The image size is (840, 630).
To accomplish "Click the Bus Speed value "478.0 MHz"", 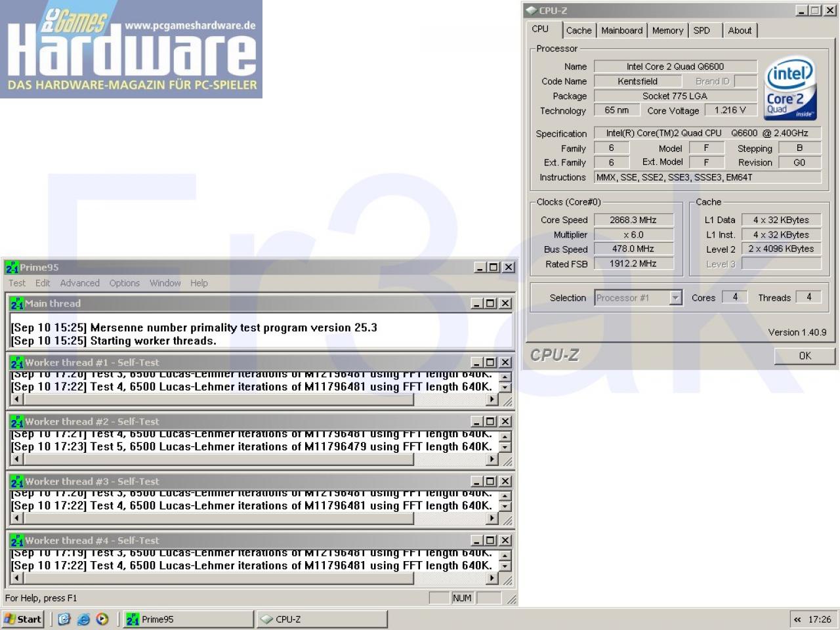I will pos(633,249).
